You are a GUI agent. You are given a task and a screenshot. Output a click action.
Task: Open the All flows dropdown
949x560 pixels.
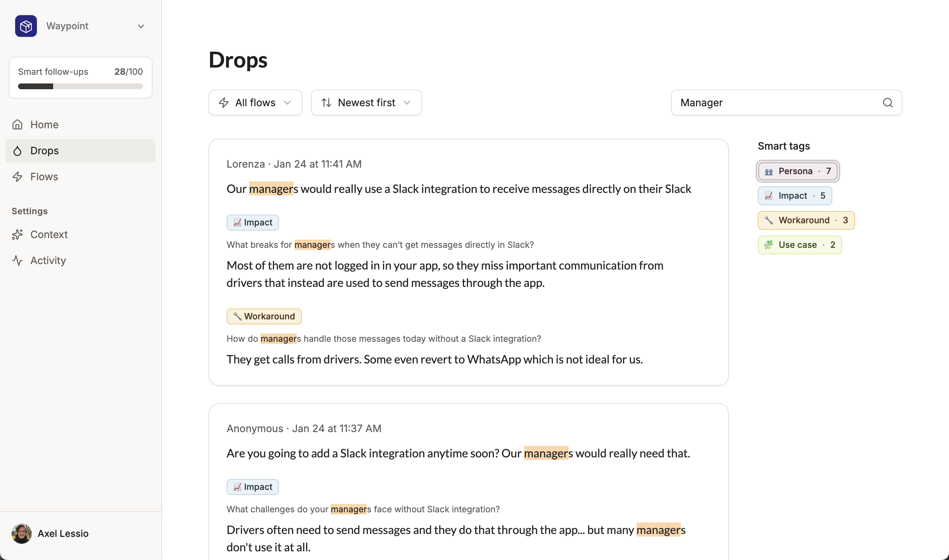[255, 103]
